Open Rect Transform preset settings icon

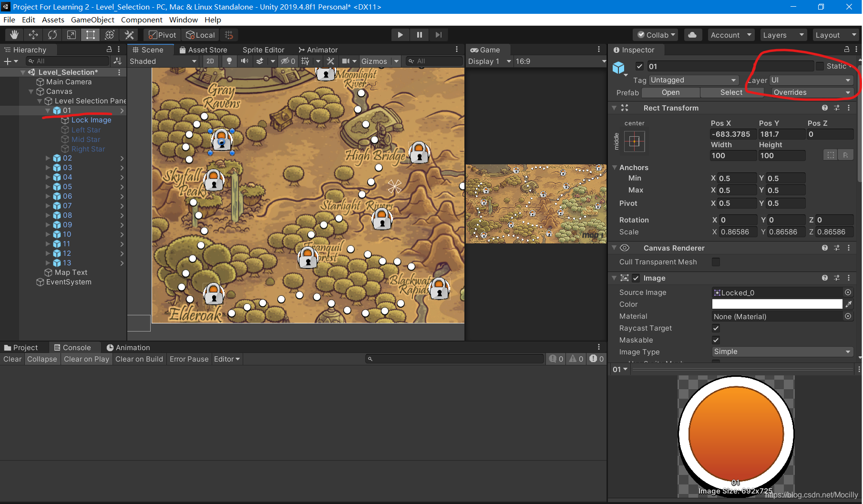point(837,108)
